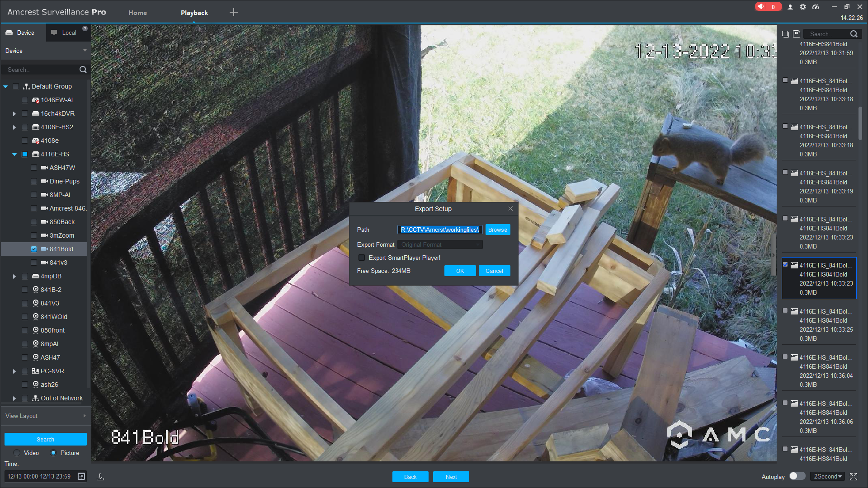Toggle the Autoplay switch
The image size is (868, 488).
point(797,476)
